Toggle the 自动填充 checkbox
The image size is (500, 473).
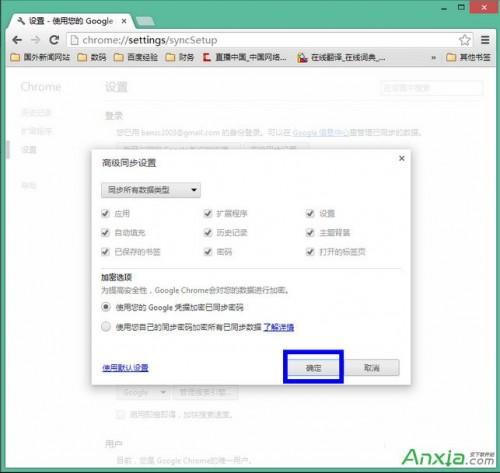(105, 232)
